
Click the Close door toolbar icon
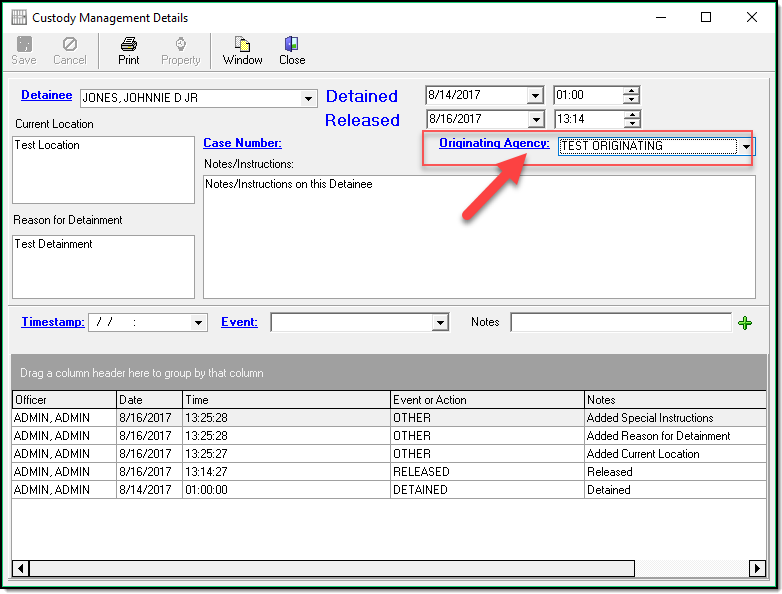(x=292, y=45)
